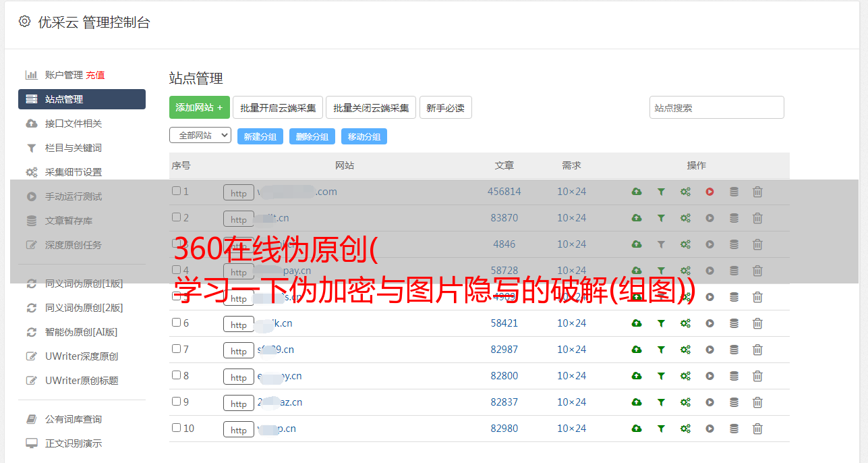Run site 9 with its play icon
This screenshot has height=463, width=868.
pyautogui.click(x=710, y=402)
